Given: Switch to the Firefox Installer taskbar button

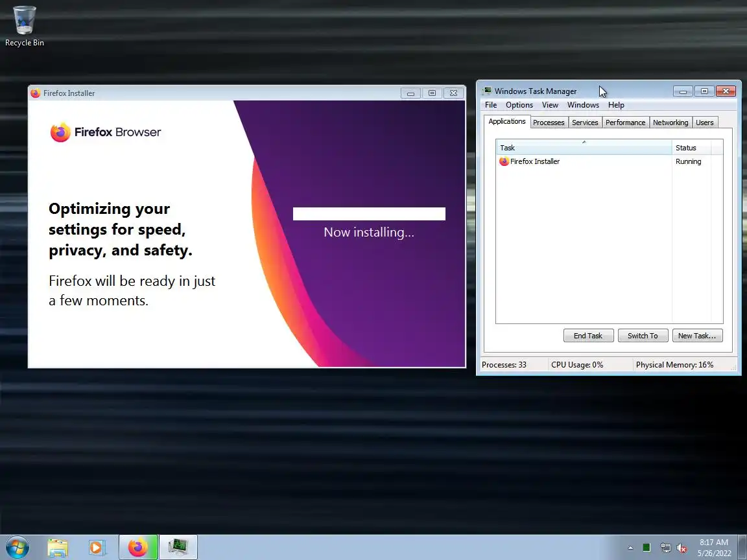Looking at the screenshot, I should pyautogui.click(x=137, y=548).
